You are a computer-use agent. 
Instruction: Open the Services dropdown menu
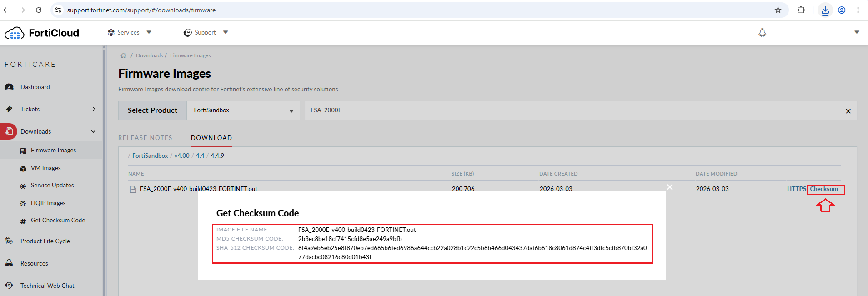[x=130, y=33]
